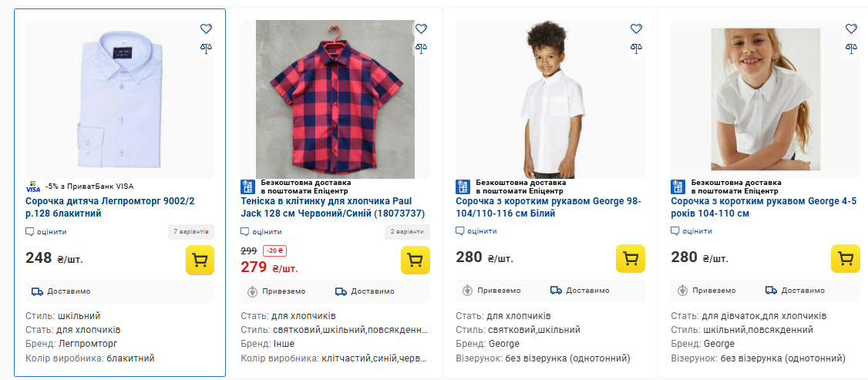Toggle compare scales on Легпромторг shirt
This screenshot has height=380, width=868.
tap(206, 47)
